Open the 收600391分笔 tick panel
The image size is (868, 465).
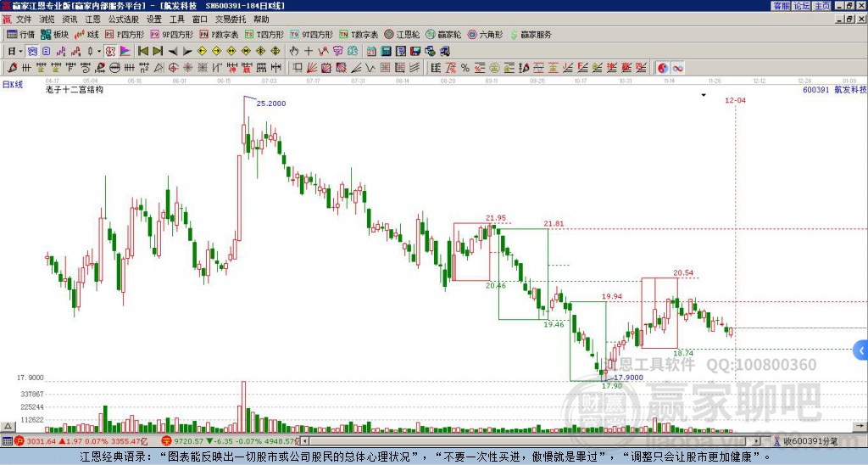(805, 441)
